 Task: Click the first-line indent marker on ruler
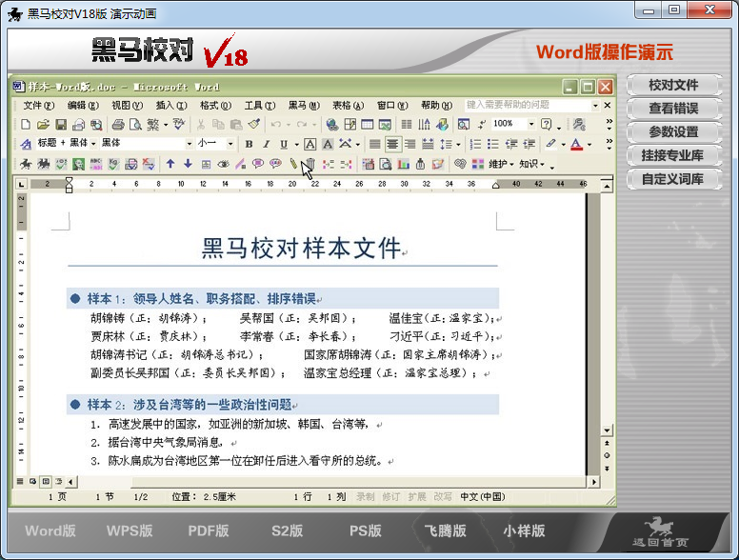pos(69,180)
